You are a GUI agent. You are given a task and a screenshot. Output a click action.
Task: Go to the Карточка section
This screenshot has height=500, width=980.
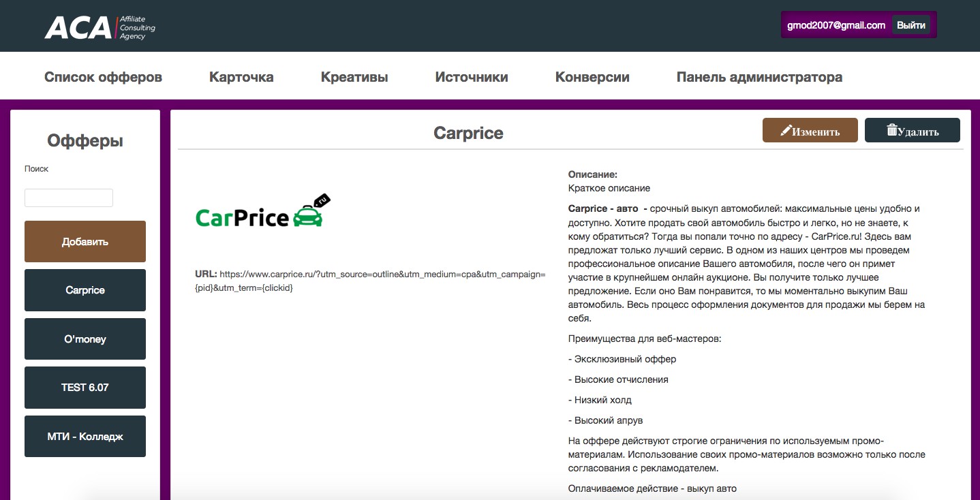point(241,77)
